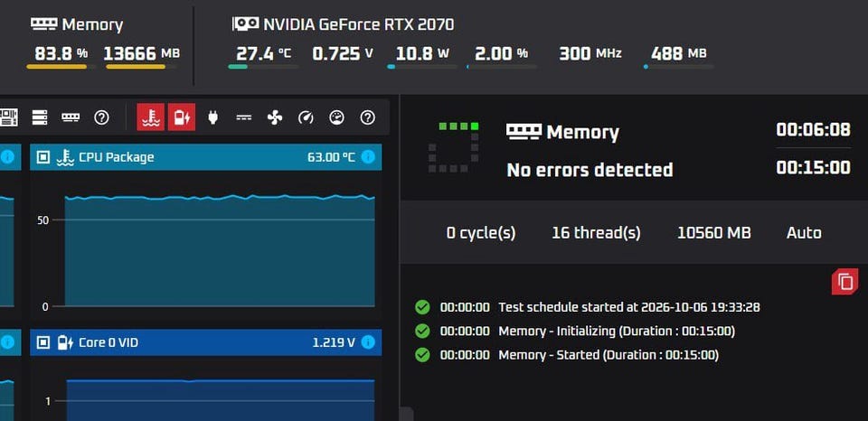Click green check beside Test schedule started
Image resolution: width=868 pixels, height=421 pixels.
pos(422,307)
